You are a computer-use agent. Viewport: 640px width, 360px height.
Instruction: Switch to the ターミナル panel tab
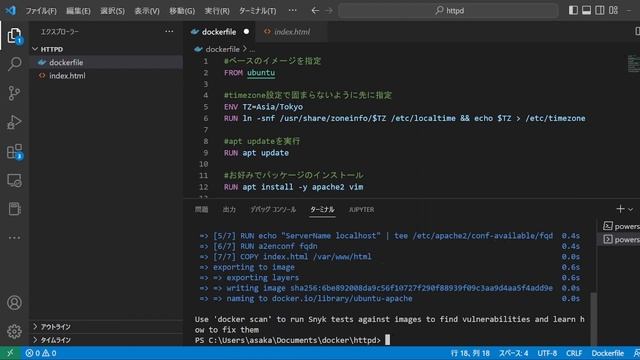(x=322, y=209)
